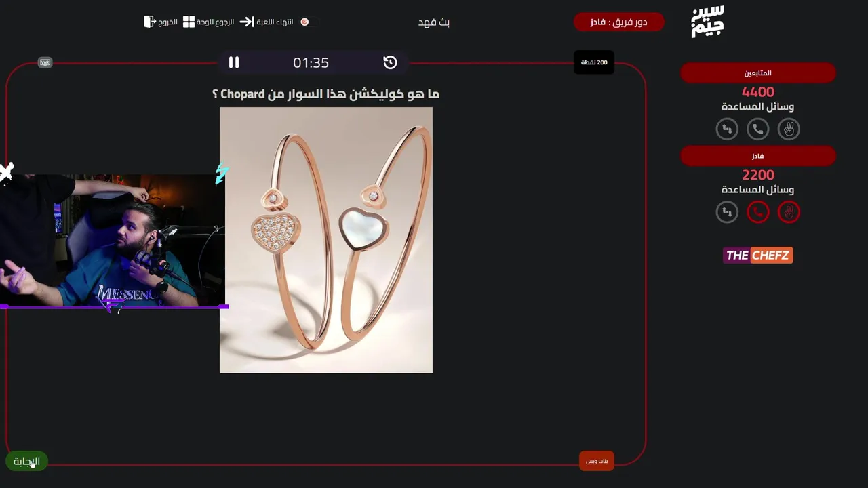Click وسائل المساعدة label under 2200
Image resolution: width=868 pixels, height=488 pixels.
[758, 190]
